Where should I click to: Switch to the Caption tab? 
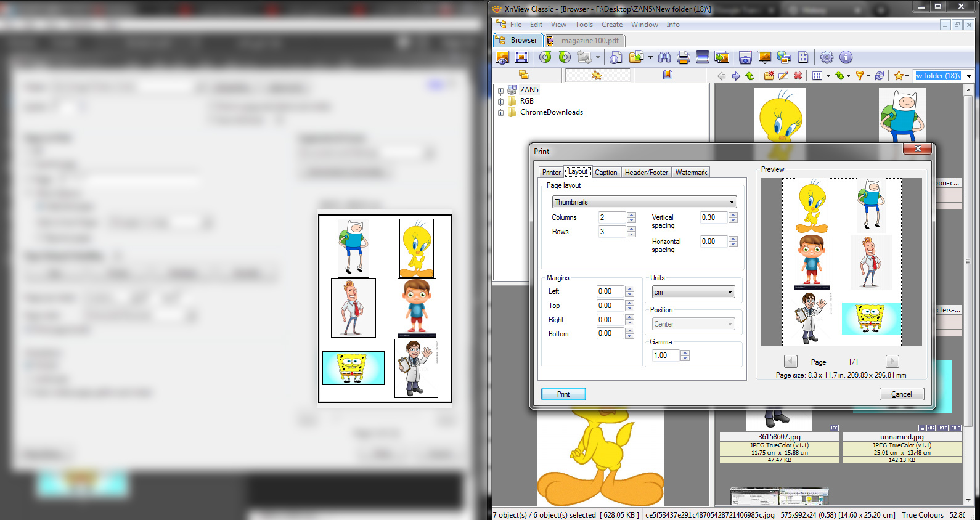click(x=606, y=173)
